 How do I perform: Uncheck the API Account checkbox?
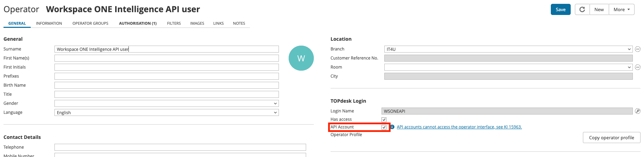point(384,127)
